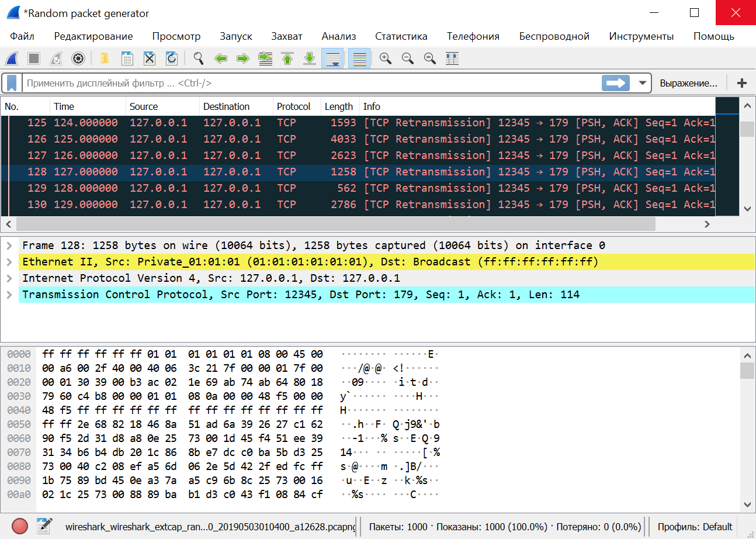Start capture with the shark fin icon
756x539 pixels.
click(x=12, y=58)
